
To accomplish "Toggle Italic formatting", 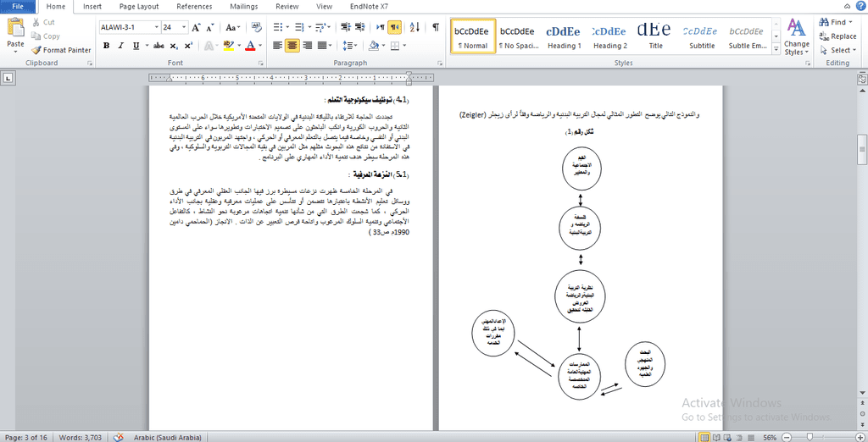I will click(x=120, y=46).
